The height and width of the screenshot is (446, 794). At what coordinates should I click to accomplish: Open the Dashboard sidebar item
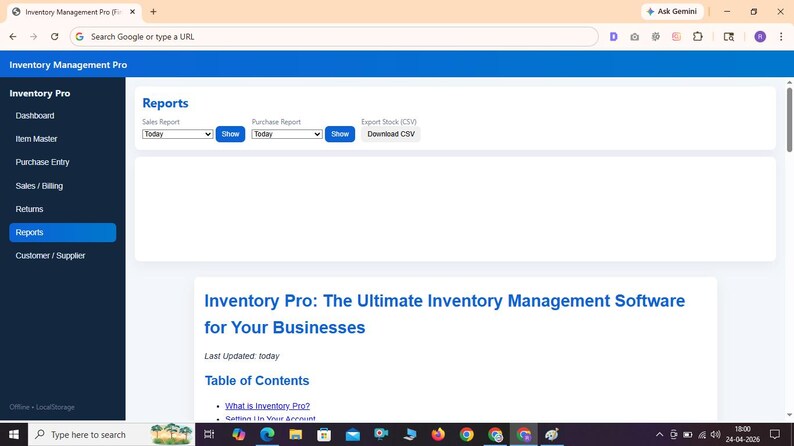(62, 115)
